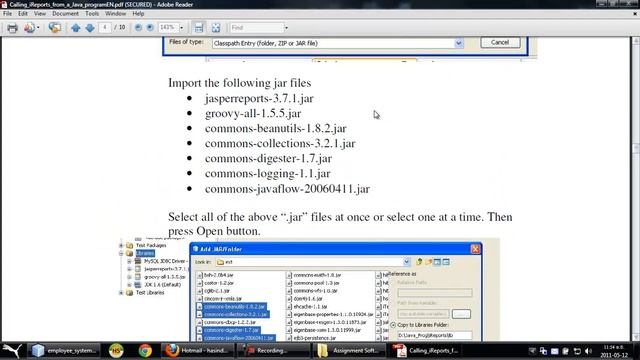Click 'commons-collections-3.2.1.jar' text in document

click(x=280, y=144)
